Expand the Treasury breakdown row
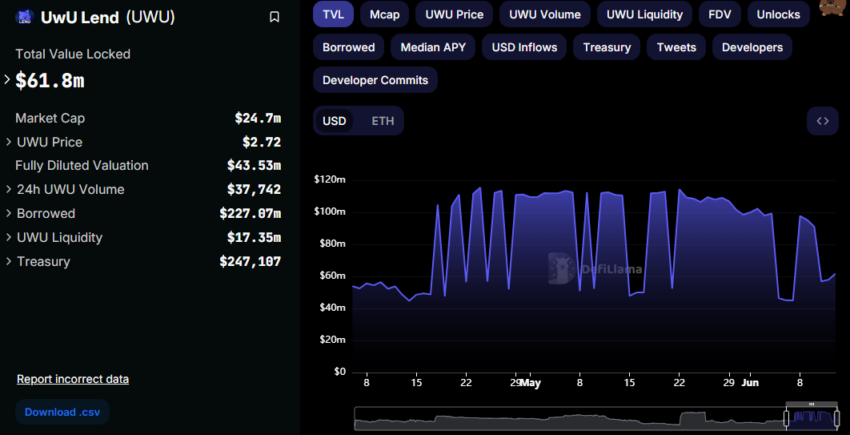 (9, 261)
